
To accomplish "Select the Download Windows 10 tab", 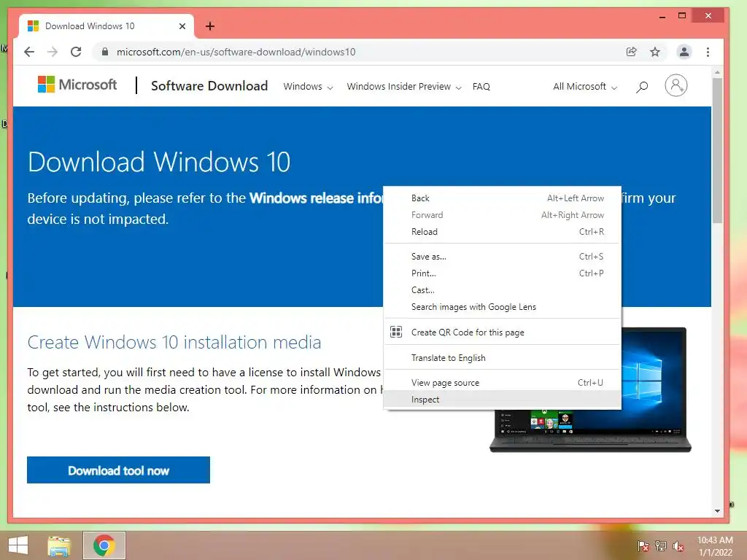I will pos(107,26).
